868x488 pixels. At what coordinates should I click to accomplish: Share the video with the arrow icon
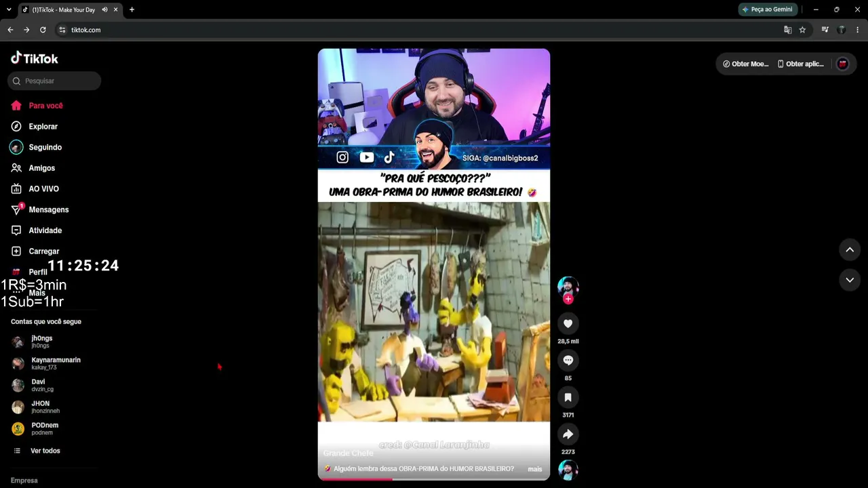click(x=568, y=434)
